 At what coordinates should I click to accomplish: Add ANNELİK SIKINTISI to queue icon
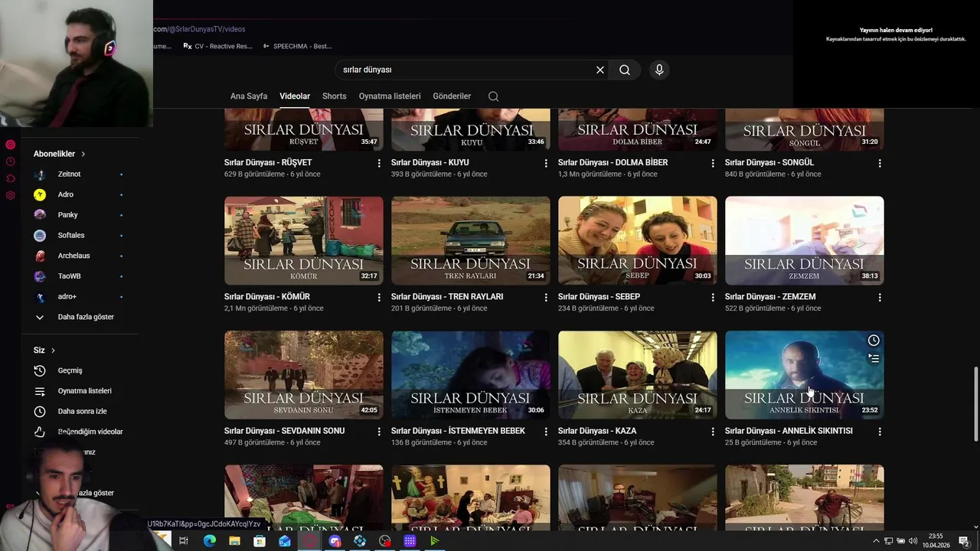pos(874,358)
